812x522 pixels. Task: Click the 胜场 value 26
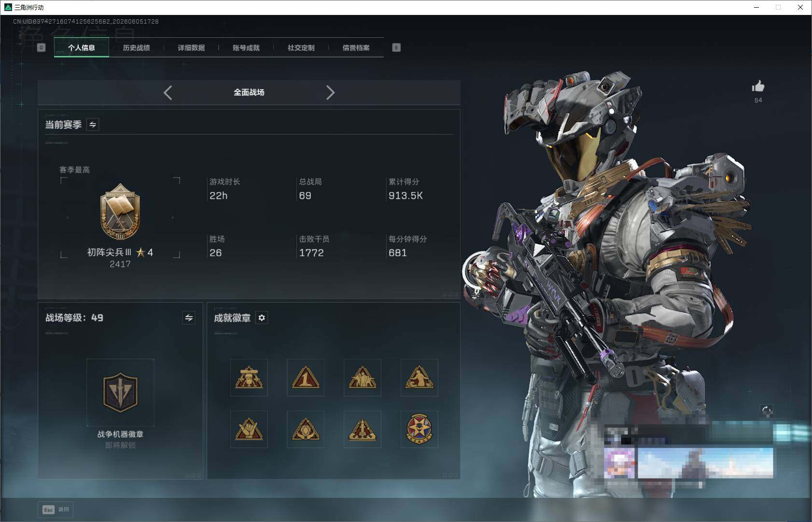coord(215,253)
